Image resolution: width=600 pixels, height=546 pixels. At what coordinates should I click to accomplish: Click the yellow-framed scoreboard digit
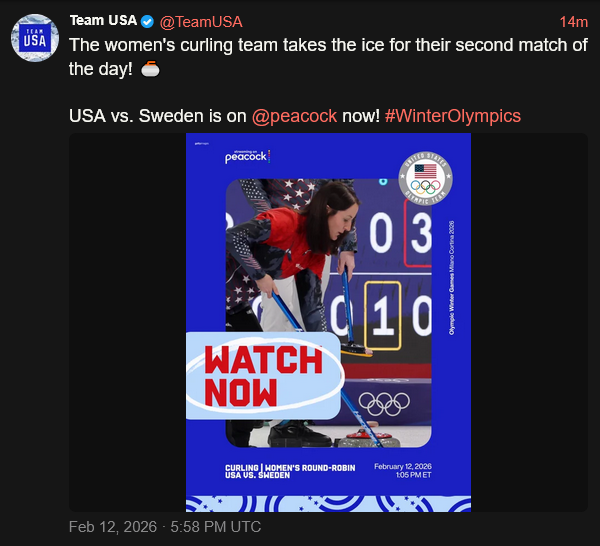382,317
